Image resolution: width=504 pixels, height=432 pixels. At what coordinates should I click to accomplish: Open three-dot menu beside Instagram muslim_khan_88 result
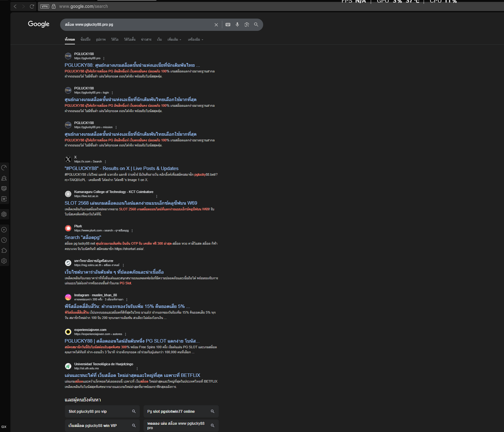point(127,300)
